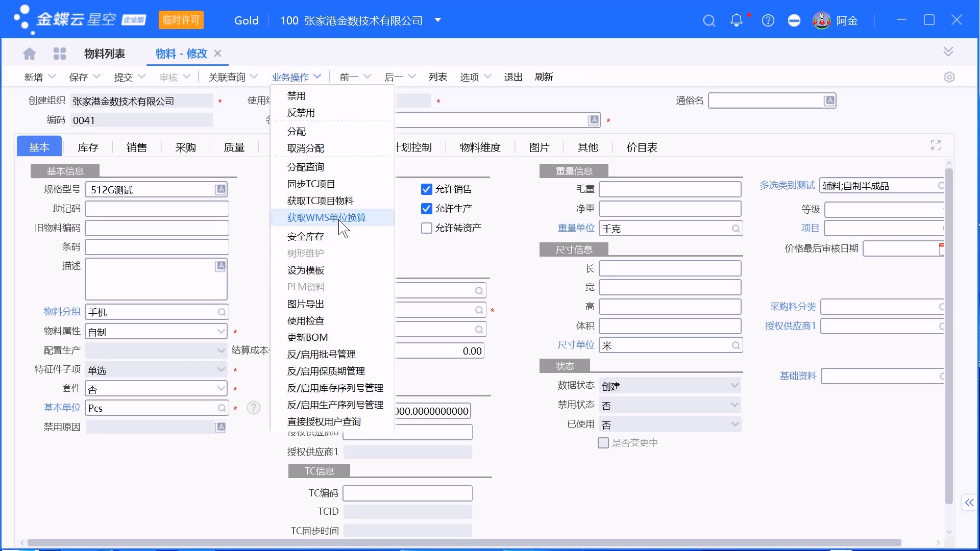Open the notifications bell
The image size is (980, 551).
737,20
